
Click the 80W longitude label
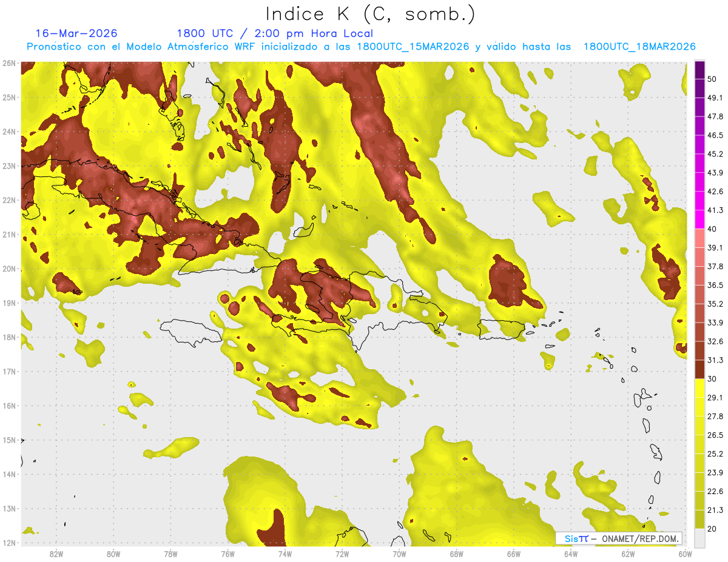click(x=113, y=554)
